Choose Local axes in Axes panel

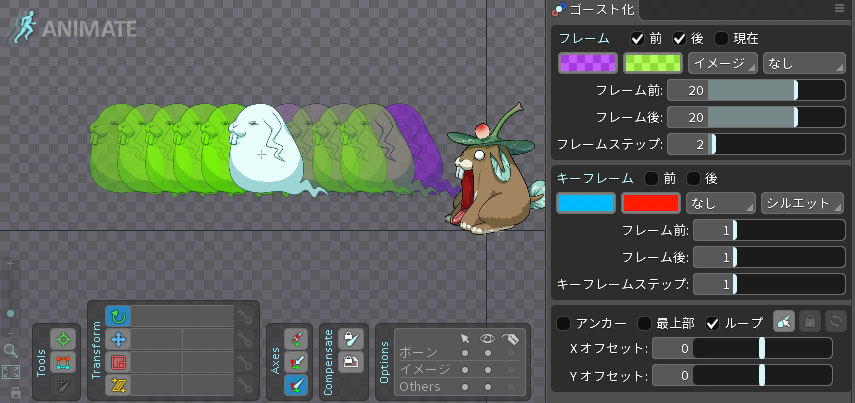coord(296,339)
